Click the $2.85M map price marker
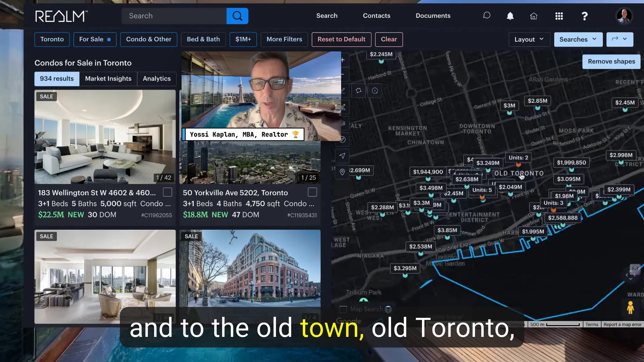The image size is (644, 362). point(537,101)
